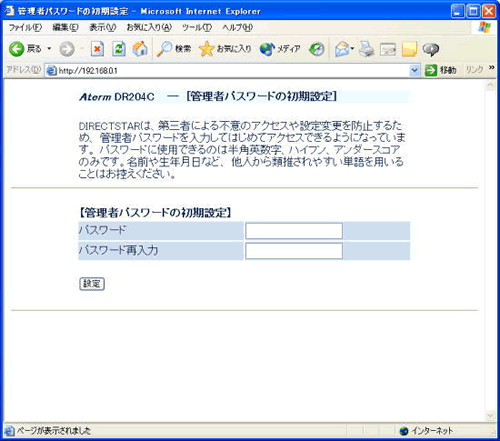Click the Windows flag logo icon

[x=484, y=27]
